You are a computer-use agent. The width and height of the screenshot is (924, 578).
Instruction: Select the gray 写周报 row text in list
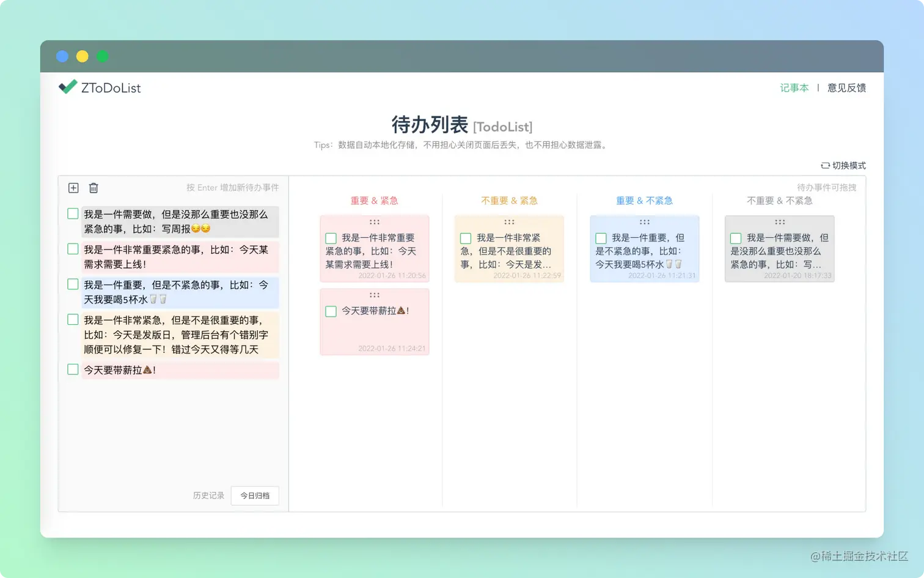pyautogui.click(x=180, y=221)
